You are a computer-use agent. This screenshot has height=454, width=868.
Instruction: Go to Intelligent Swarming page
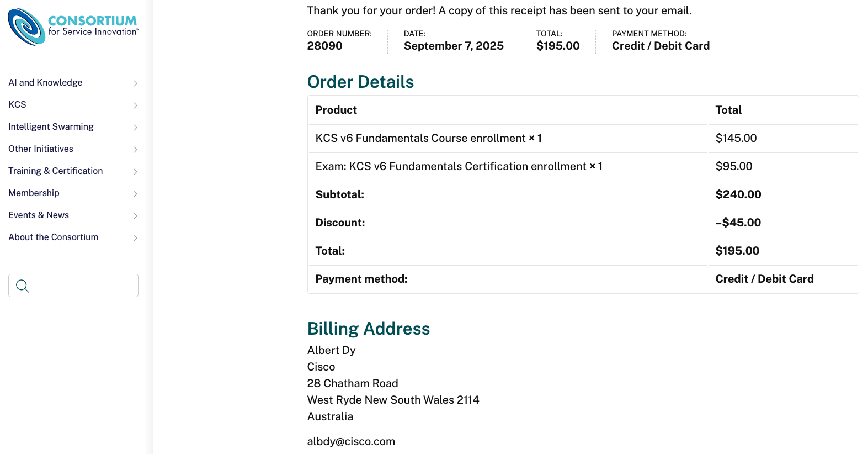click(51, 126)
